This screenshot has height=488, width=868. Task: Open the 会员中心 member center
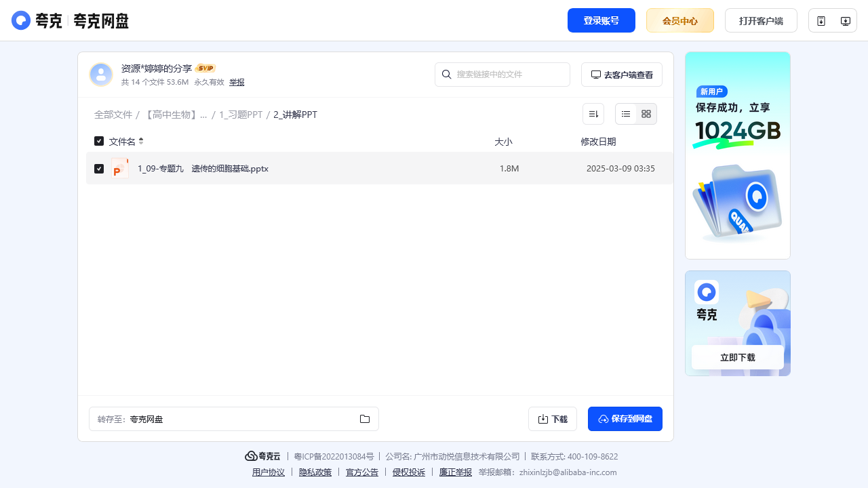[679, 20]
